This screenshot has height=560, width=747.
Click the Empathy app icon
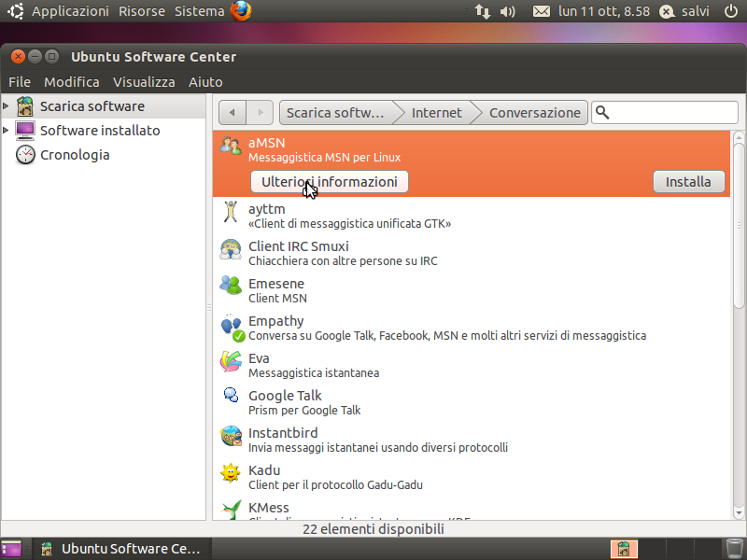[x=232, y=328]
